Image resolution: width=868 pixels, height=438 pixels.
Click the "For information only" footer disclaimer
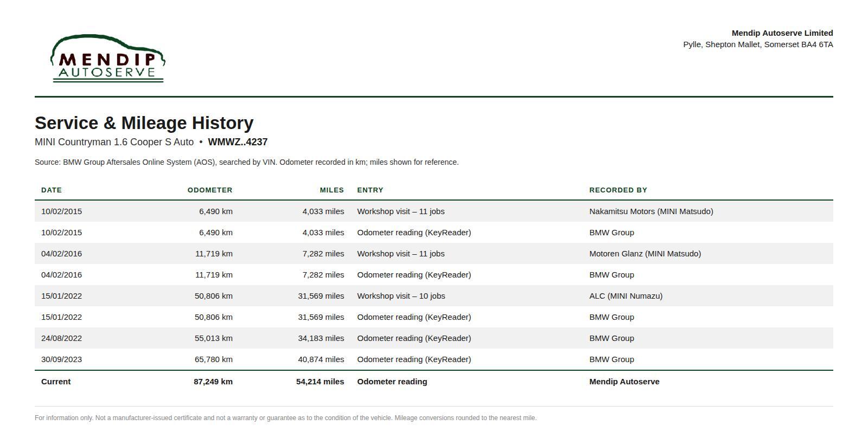285,418
